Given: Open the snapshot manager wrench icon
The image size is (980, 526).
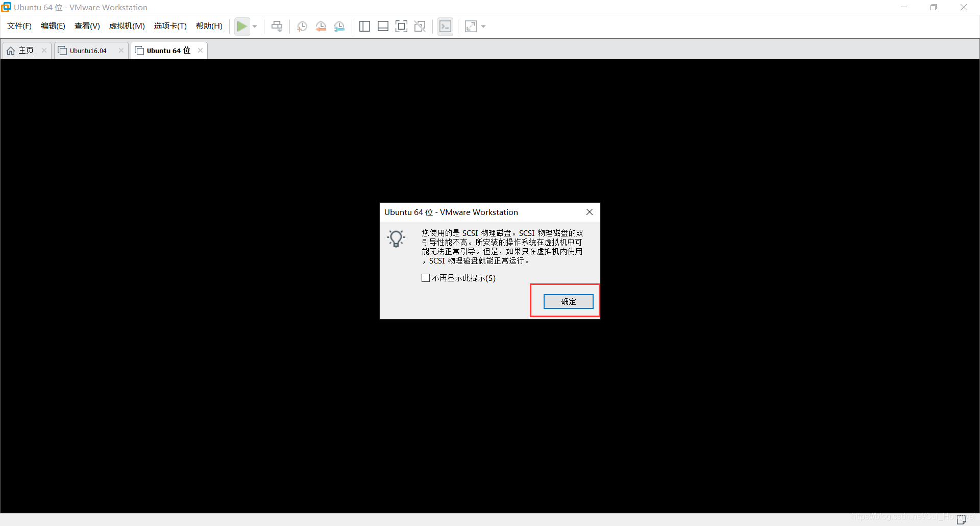Looking at the screenshot, I should click(x=339, y=27).
